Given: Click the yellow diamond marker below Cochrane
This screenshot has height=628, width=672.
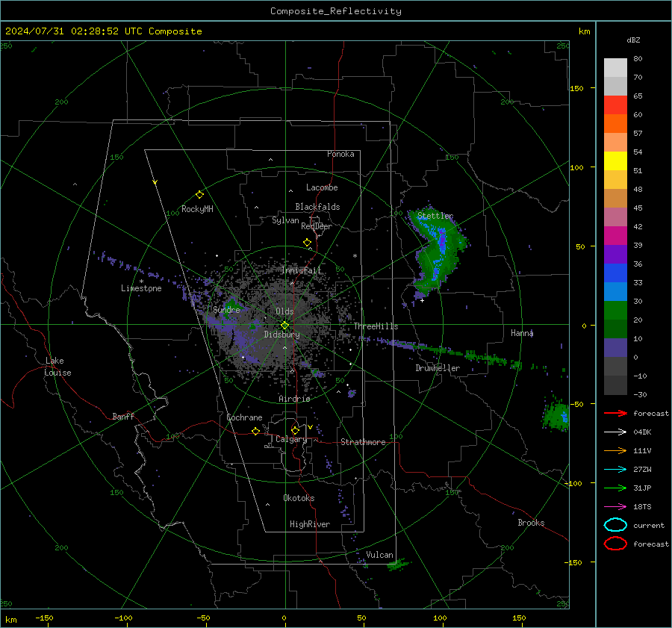Looking at the screenshot, I should point(255,431).
